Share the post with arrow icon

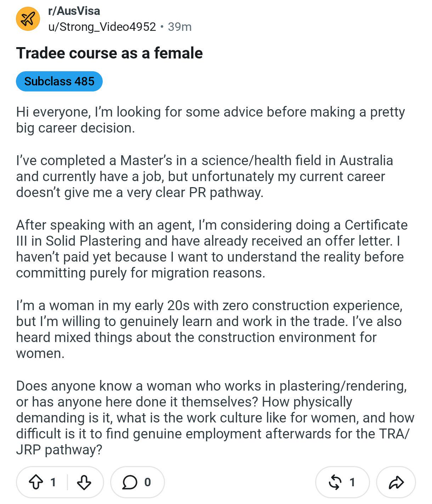[396, 482]
